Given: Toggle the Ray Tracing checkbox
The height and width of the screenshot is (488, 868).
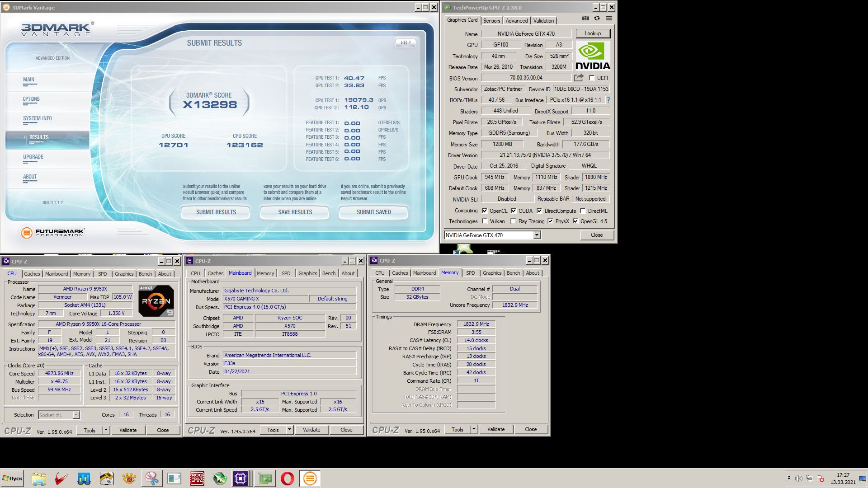Looking at the screenshot, I should 513,221.
